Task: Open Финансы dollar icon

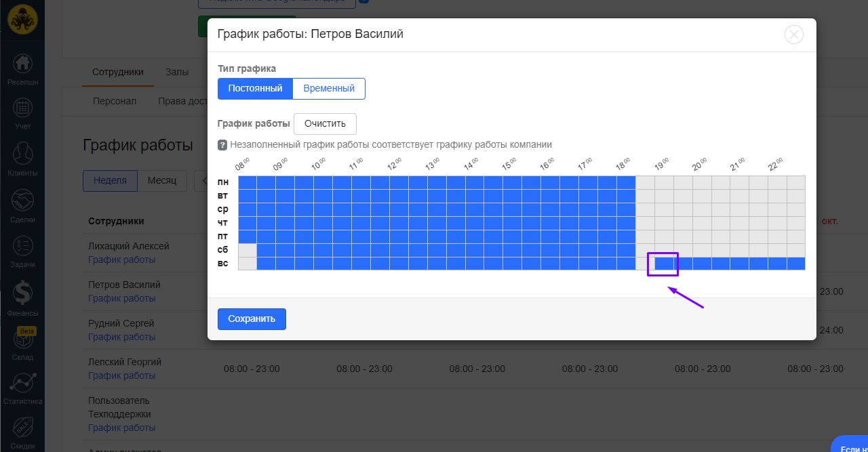Action: (22, 293)
